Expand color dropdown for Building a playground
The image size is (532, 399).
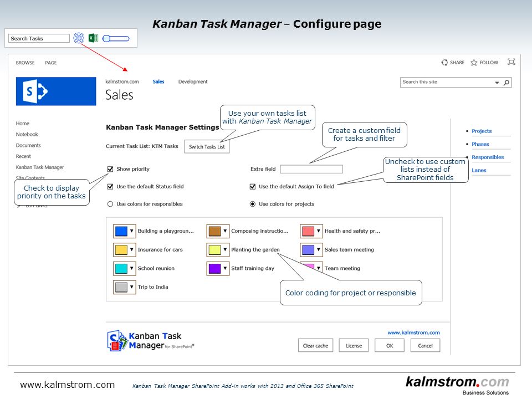point(132,231)
